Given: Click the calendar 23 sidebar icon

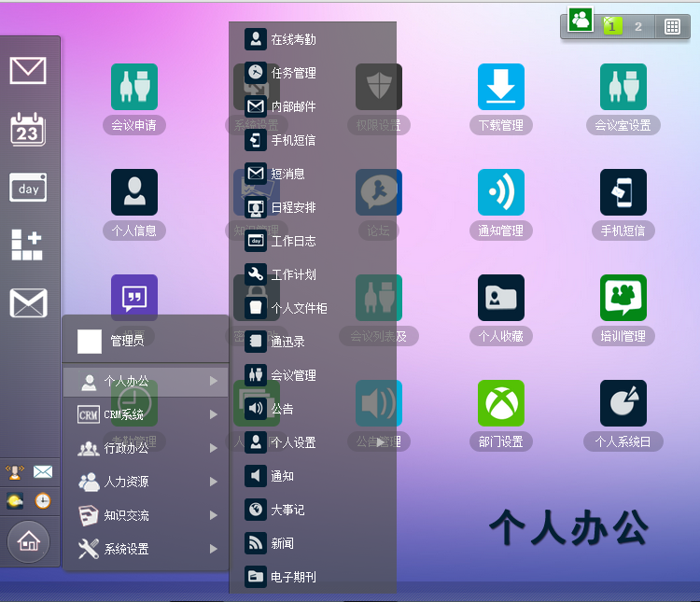Looking at the screenshot, I should [x=28, y=129].
